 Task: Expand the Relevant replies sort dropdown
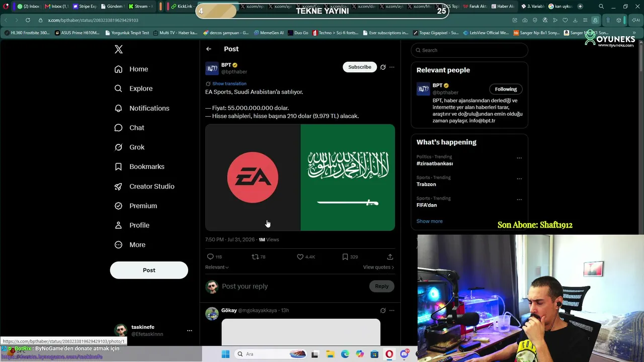(x=217, y=267)
